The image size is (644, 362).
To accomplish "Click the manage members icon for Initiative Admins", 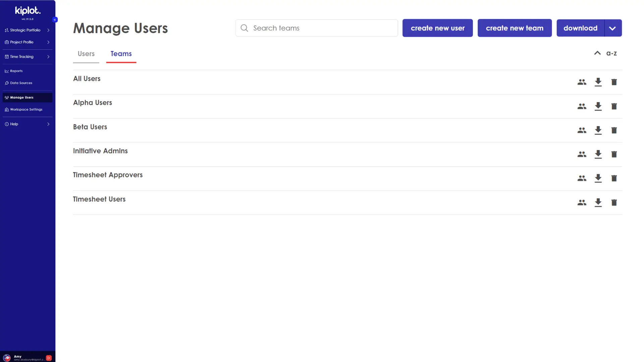I will [582, 154].
